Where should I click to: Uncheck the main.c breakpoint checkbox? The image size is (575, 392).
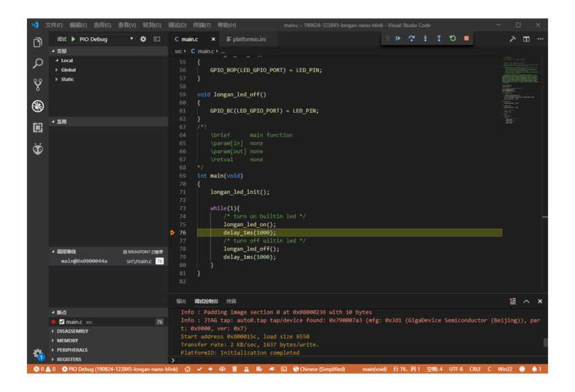pyautogui.click(x=62, y=322)
